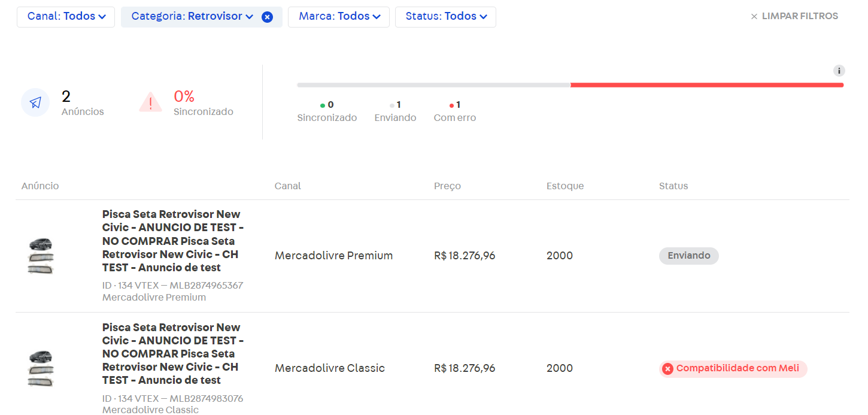
Task: Expand the Status filter dropdown
Action: point(445,17)
